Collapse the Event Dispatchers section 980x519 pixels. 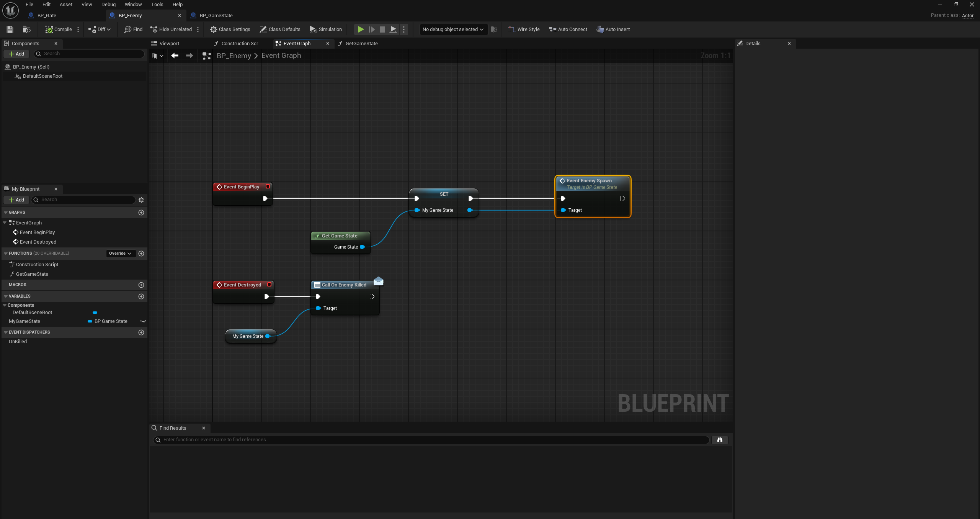coord(6,332)
